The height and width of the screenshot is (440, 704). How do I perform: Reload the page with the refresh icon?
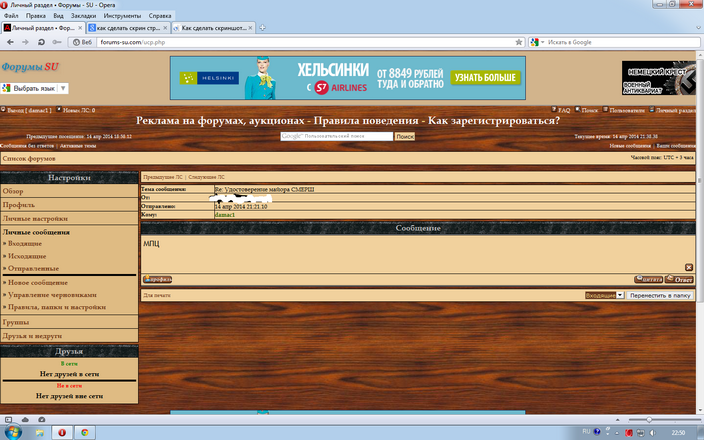(41, 42)
